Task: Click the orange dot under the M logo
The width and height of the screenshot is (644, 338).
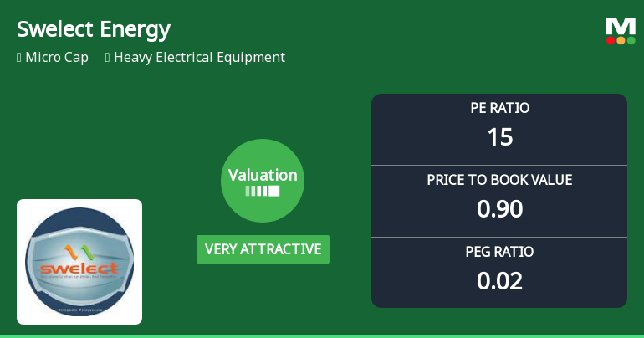Action: pyautogui.click(x=621, y=40)
